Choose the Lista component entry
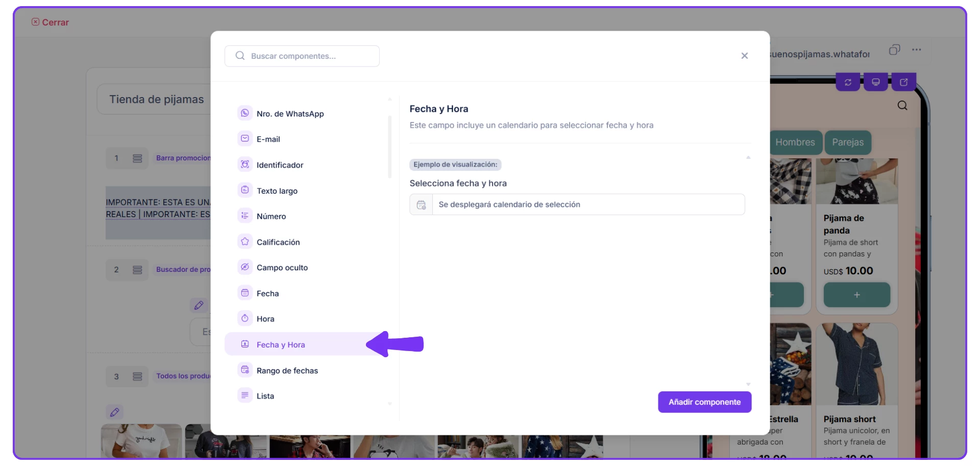 tap(265, 396)
